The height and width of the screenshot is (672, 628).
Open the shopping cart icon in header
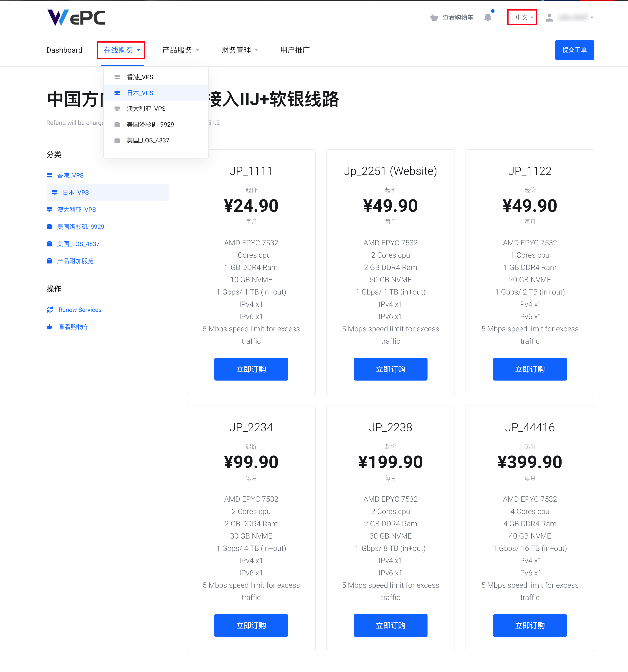pyautogui.click(x=434, y=18)
